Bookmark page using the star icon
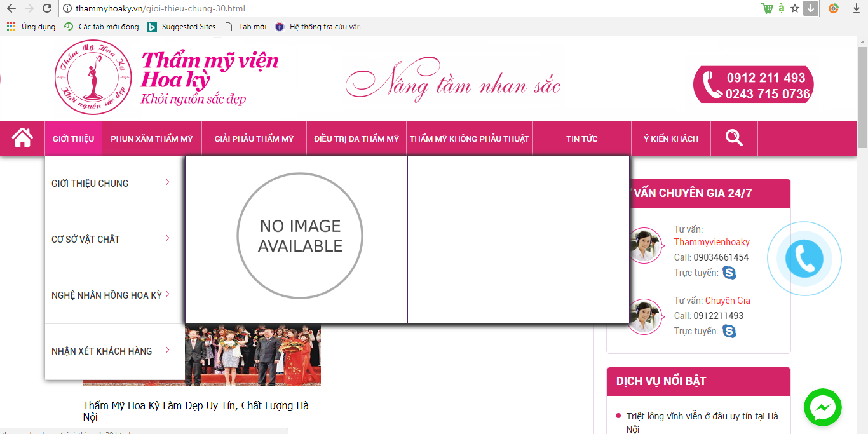The width and height of the screenshot is (868, 434). 794,8
